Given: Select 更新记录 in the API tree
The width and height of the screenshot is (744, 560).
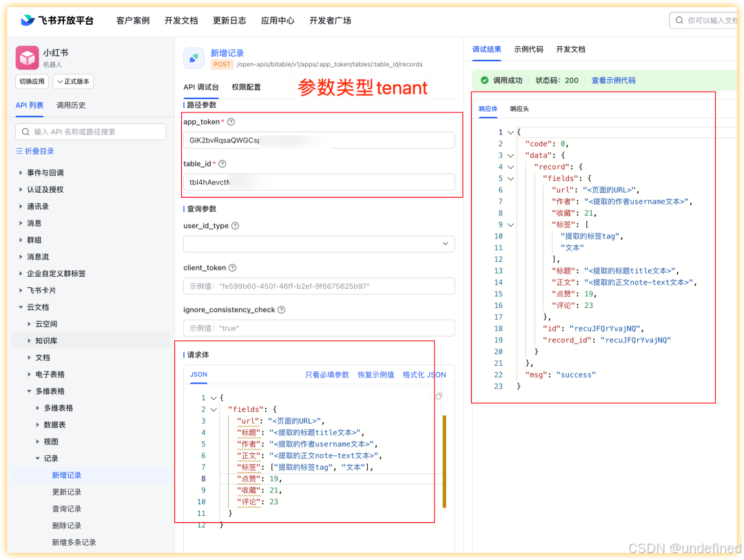Looking at the screenshot, I should (67, 492).
